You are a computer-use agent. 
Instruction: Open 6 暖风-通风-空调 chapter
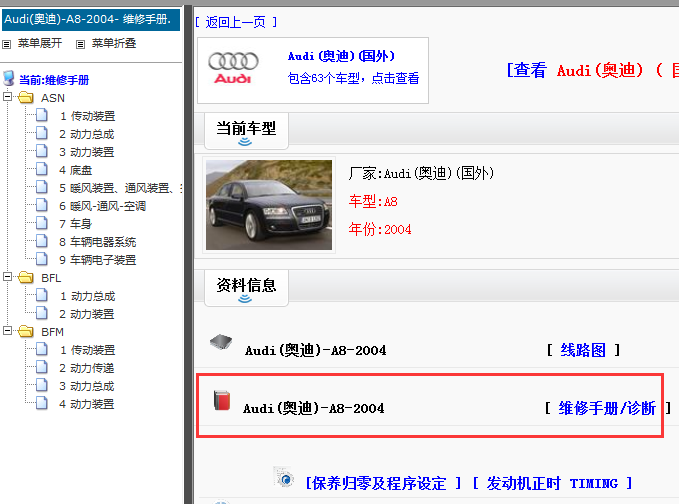point(103,206)
